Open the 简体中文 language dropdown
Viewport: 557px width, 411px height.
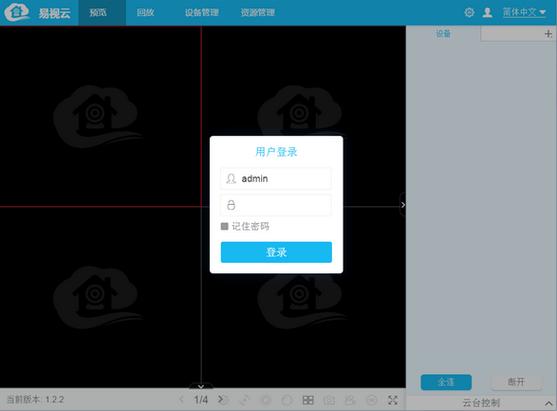pyautogui.click(x=524, y=12)
